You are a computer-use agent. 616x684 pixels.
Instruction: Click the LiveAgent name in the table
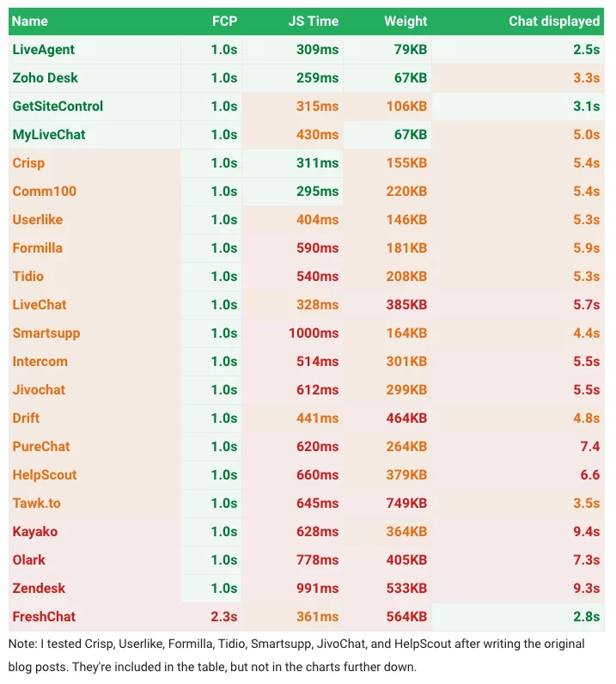click(x=44, y=50)
